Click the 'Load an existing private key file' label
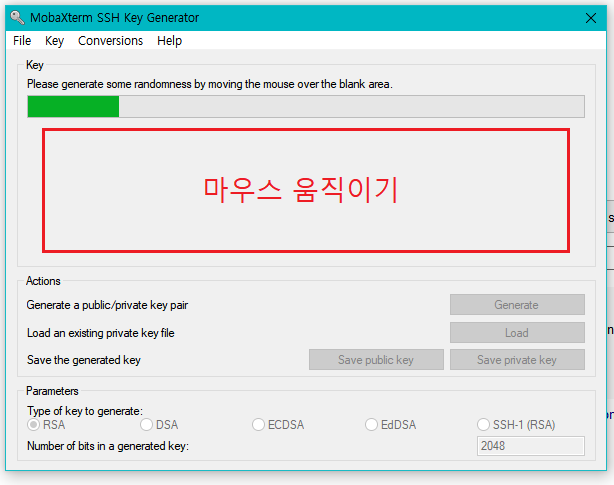This screenshot has width=614, height=485. [101, 333]
